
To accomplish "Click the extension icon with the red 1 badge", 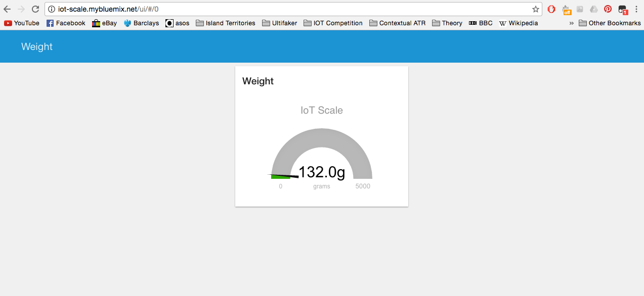I will [x=621, y=9].
